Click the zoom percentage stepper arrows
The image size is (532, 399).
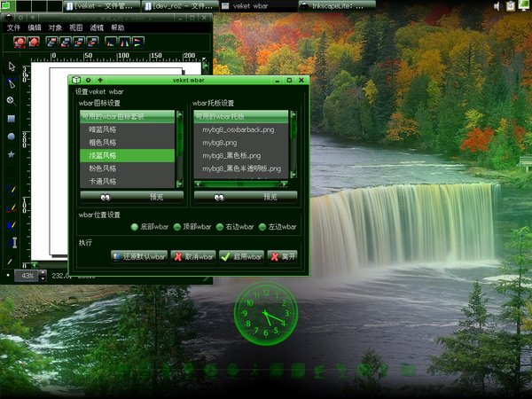[42, 276]
